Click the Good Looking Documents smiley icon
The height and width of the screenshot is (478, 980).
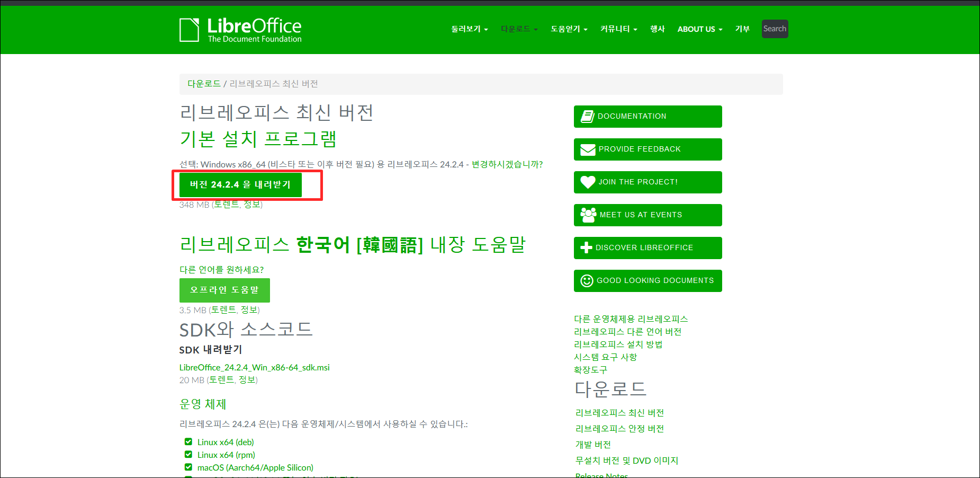587,281
